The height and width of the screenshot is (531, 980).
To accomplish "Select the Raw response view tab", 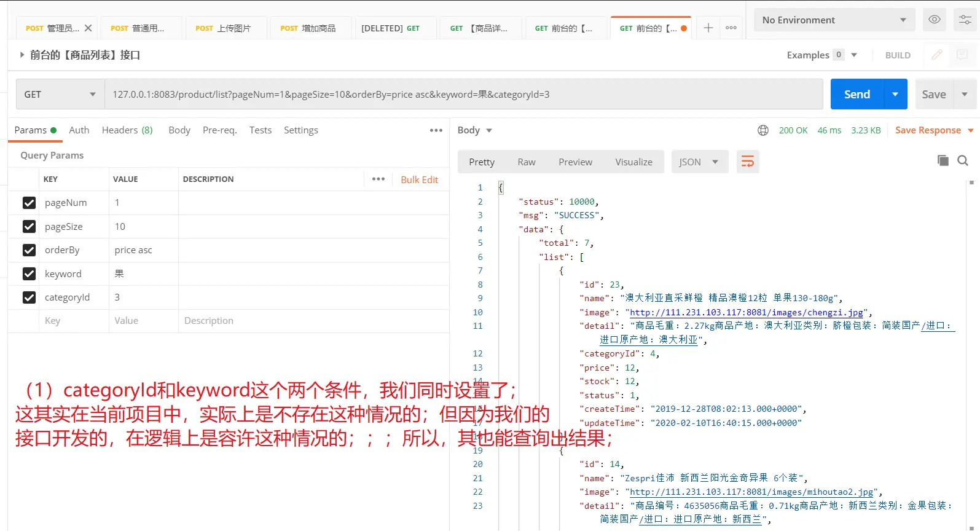I will 526,162.
